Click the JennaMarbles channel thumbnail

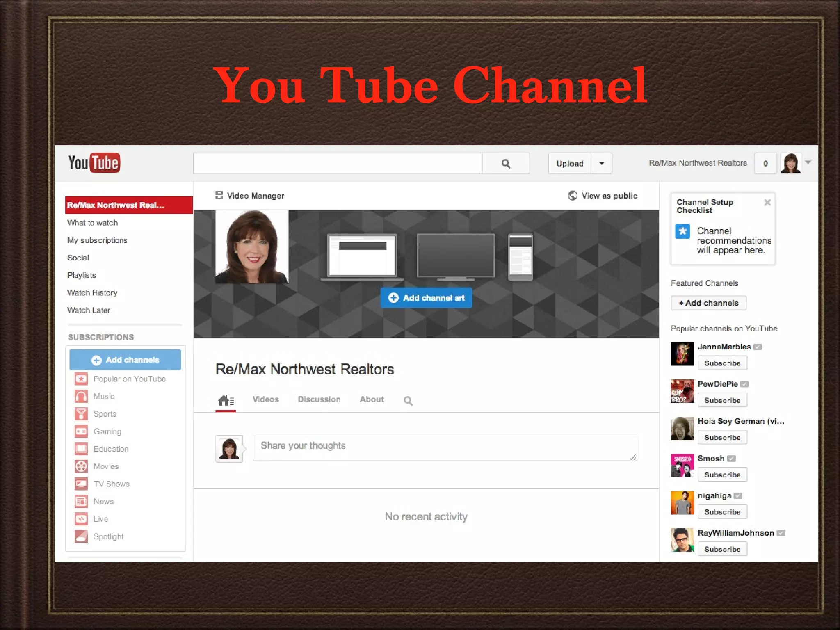(x=682, y=354)
